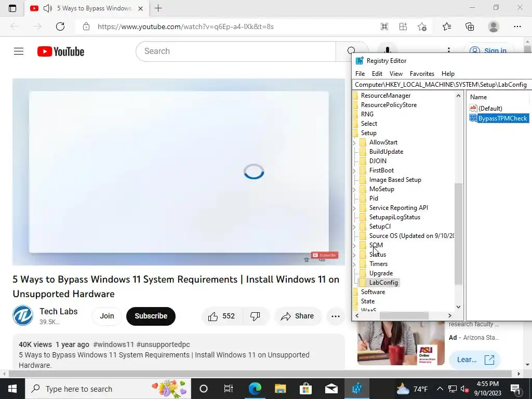
Task: Open browser Collections icon
Action: [x=470, y=26]
